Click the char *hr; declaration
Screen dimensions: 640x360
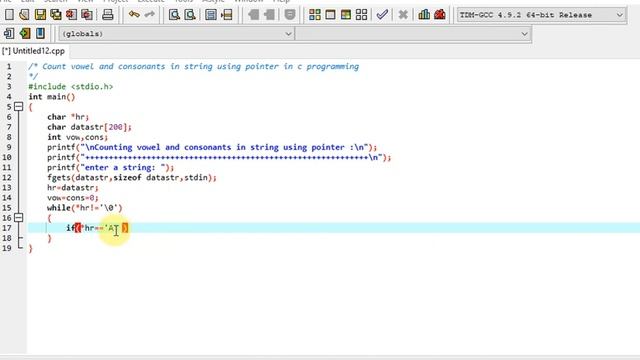(x=68, y=117)
